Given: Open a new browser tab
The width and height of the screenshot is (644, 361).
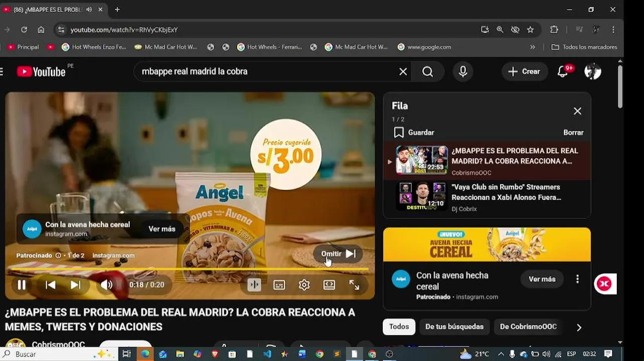Looking at the screenshot, I should click(x=117, y=10).
